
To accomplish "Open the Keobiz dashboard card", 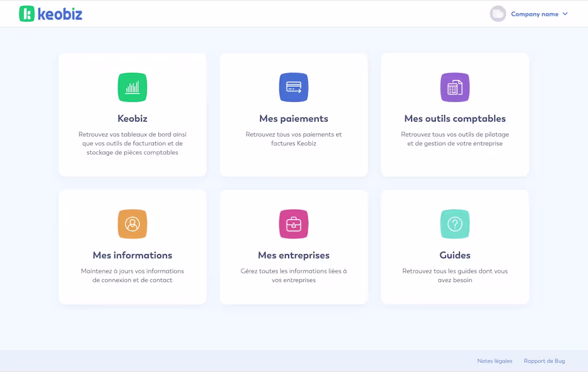I will point(132,115).
